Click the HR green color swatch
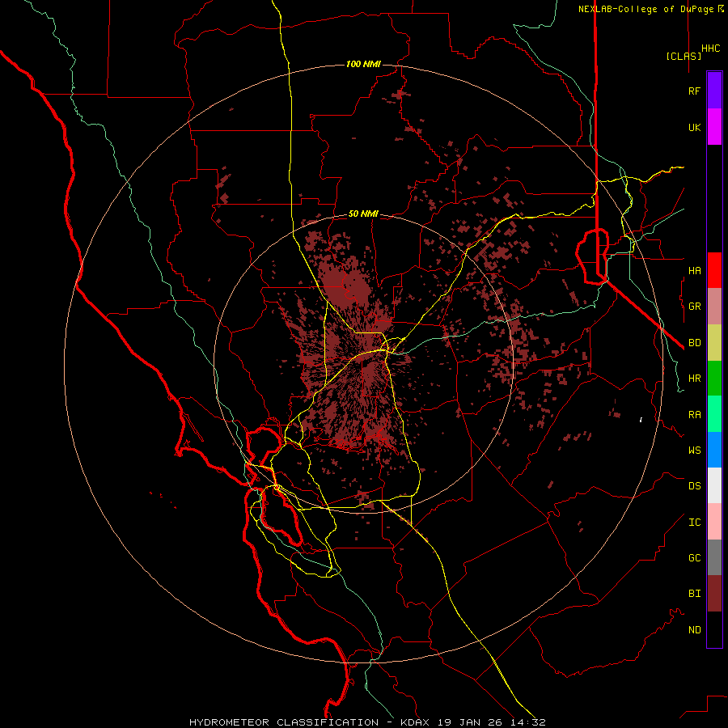This screenshot has width=728, height=728. [714, 379]
